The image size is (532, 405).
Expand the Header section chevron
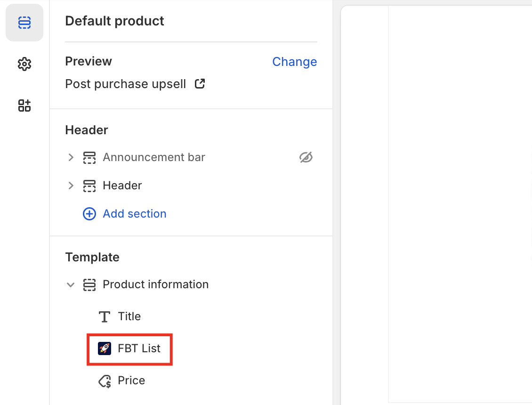point(71,186)
